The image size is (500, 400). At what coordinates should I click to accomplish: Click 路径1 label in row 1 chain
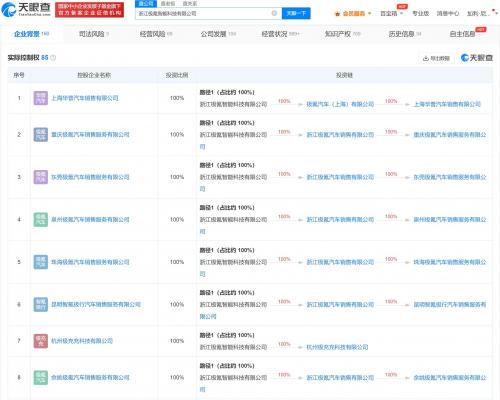coord(206,92)
